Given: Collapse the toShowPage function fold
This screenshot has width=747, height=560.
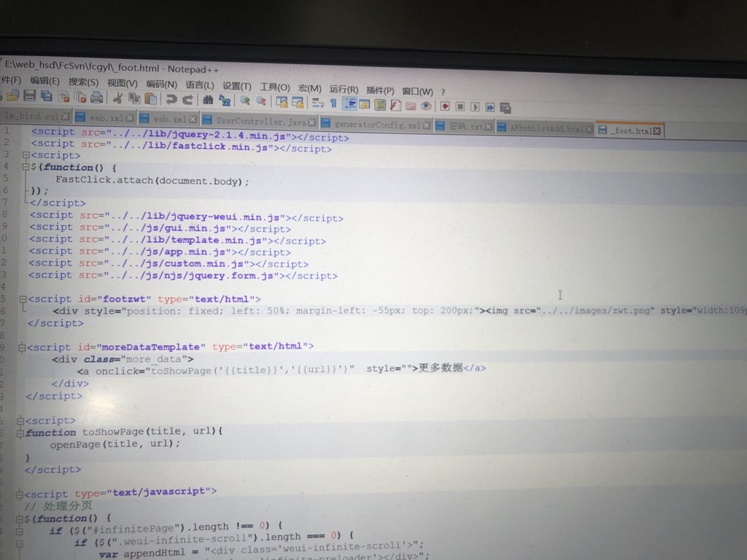Looking at the screenshot, I should pos(22,433).
